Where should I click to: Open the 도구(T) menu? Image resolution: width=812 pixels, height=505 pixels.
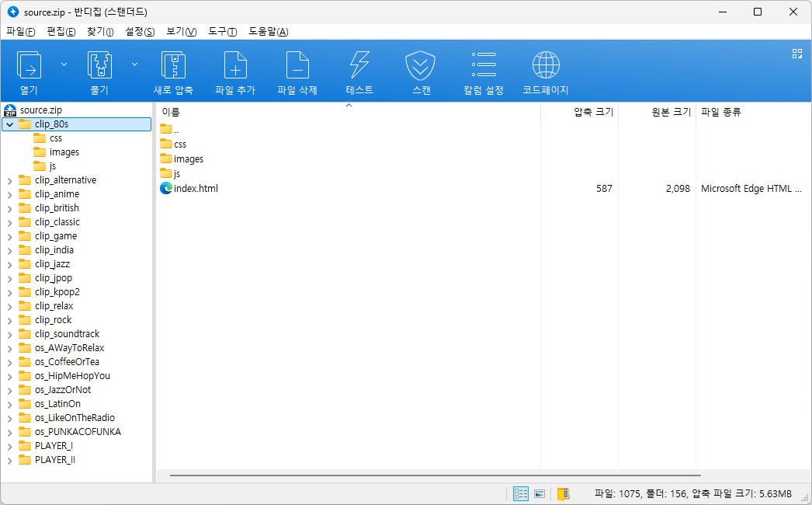pos(223,32)
